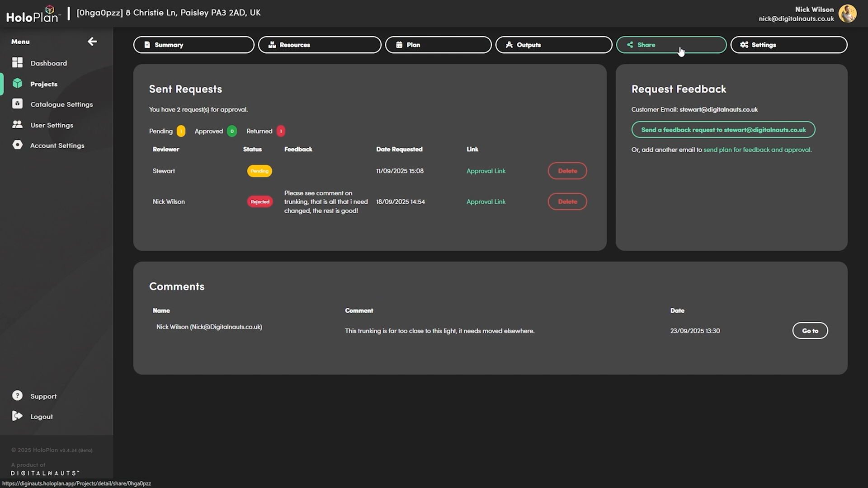The image size is (868, 488).
Task: Open the project Settings tab
Action: coord(788,45)
